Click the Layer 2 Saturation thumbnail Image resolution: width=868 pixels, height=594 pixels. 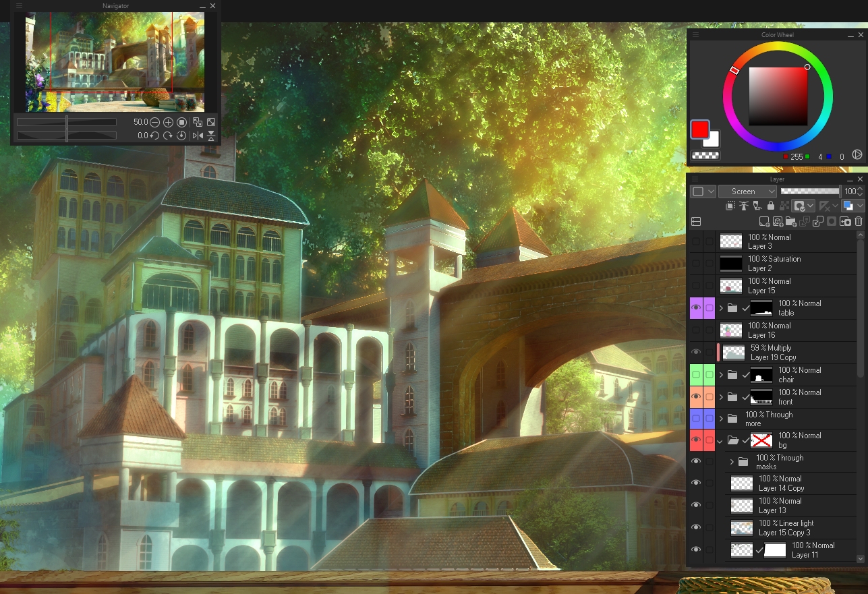(x=730, y=264)
